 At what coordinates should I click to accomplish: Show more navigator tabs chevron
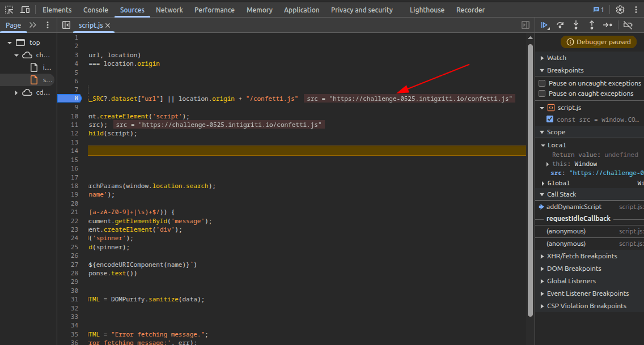[33, 25]
